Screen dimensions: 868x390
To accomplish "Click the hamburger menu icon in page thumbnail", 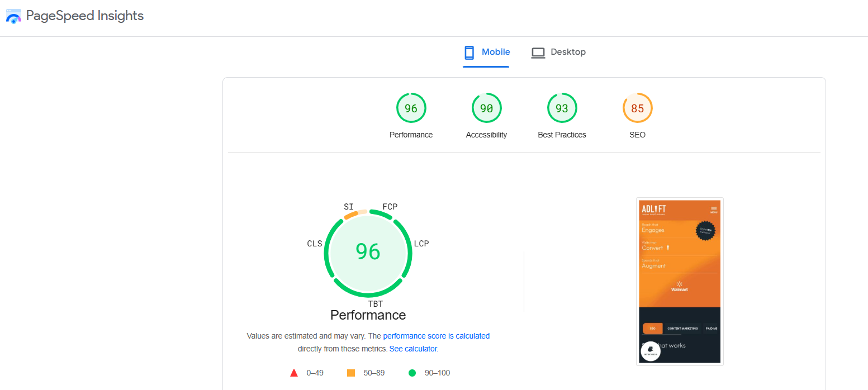I will [714, 210].
